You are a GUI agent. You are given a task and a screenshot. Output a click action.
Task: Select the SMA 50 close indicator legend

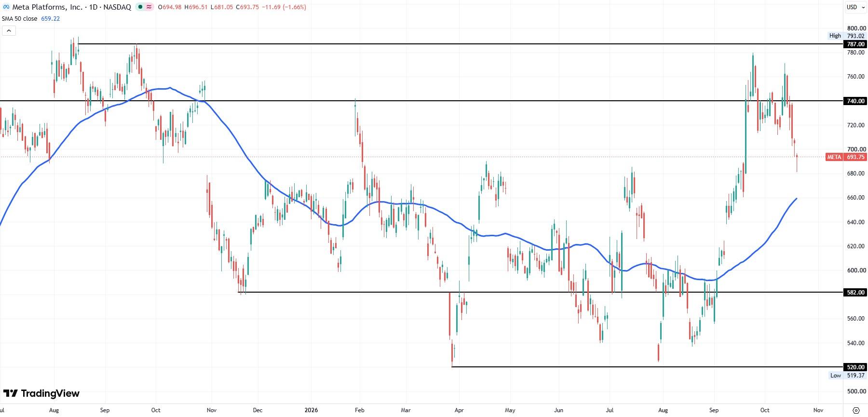(x=19, y=19)
